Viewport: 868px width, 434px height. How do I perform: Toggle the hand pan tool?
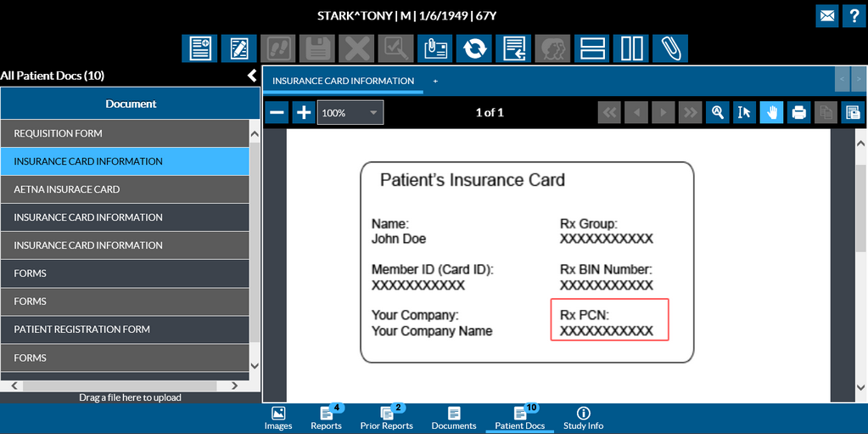[771, 112]
